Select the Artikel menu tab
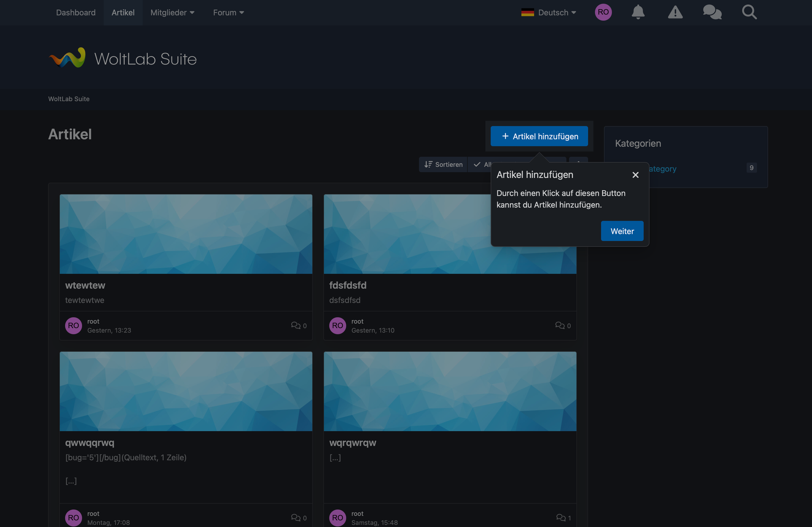812x527 pixels. pos(123,13)
